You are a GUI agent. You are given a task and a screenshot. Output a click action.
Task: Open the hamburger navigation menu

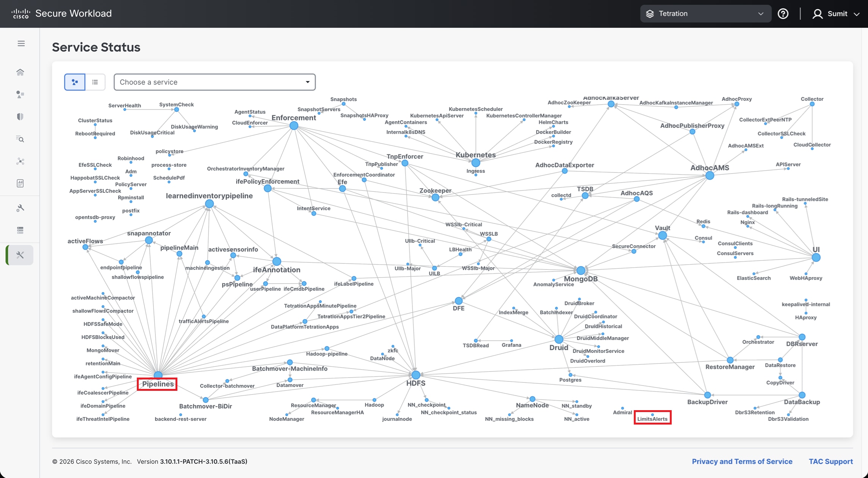tap(21, 44)
